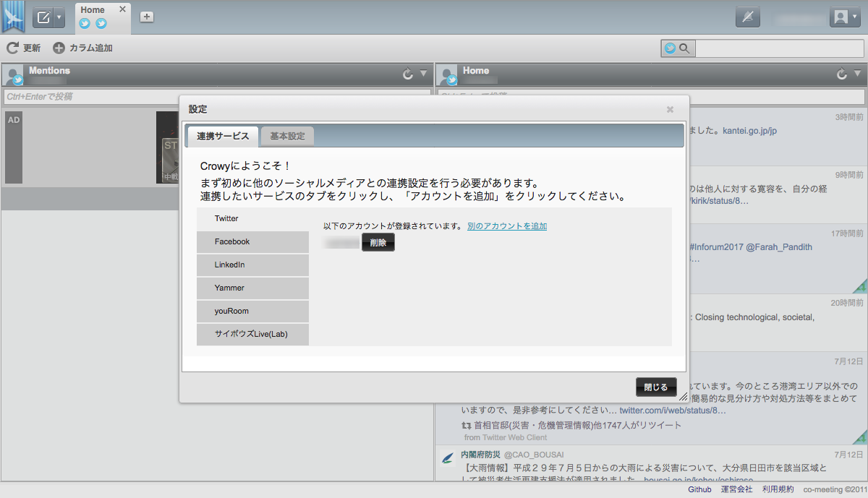Viewport: 868px width, 498px height.
Task: Toggle the muted notification bell icon
Action: click(x=747, y=17)
